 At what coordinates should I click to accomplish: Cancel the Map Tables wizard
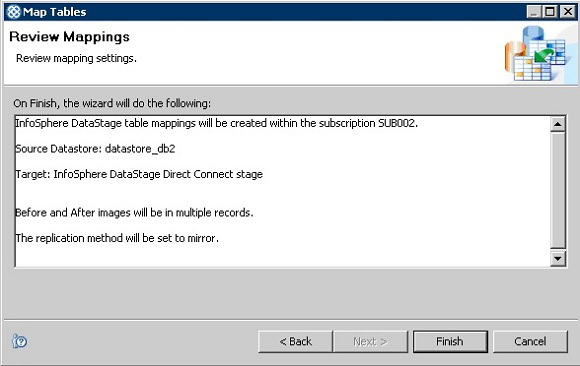(x=530, y=341)
